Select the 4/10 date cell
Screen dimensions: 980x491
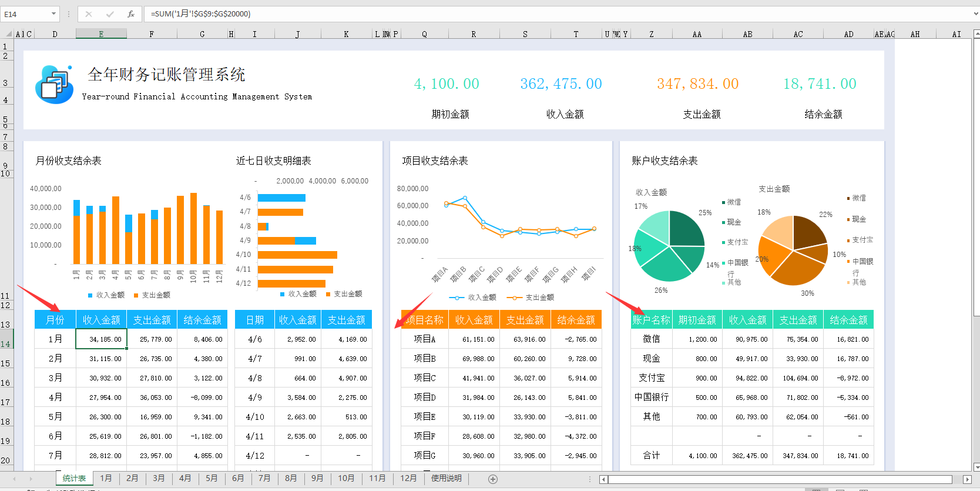click(255, 417)
